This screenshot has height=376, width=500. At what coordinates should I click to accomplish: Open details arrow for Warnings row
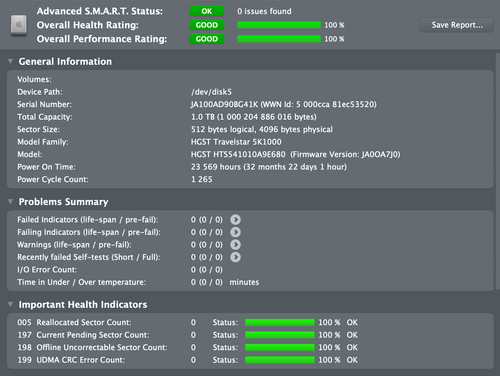point(235,245)
